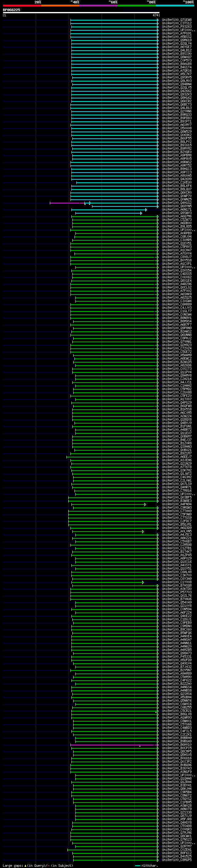This screenshot has width=197, height=868.
Task: Click the white query sequence bar
Action: [81, 13]
